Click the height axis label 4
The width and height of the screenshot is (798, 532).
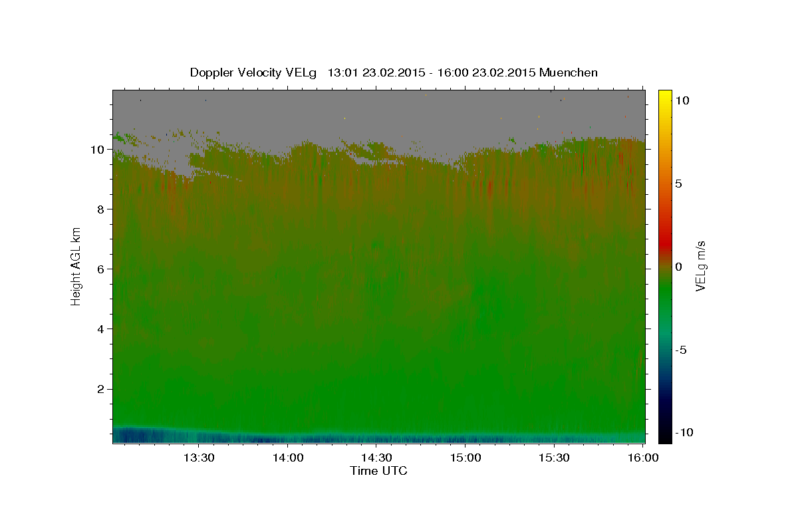[102, 329]
